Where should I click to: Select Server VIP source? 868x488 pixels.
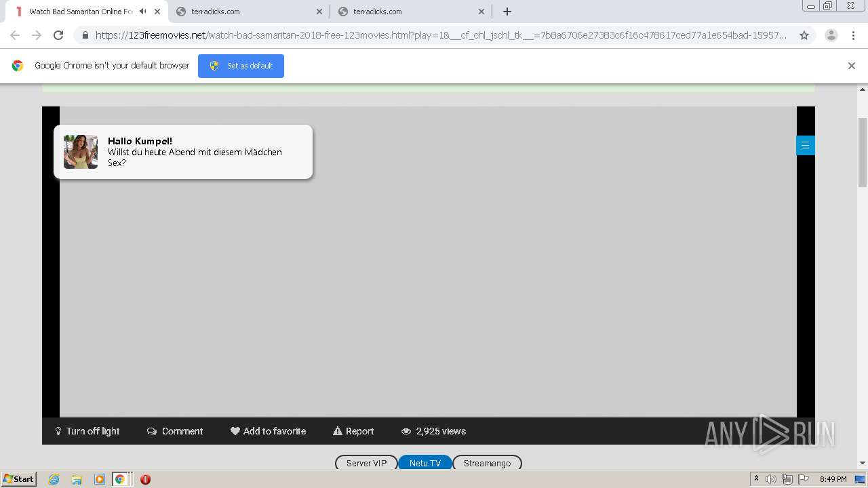(x=366, y=463)
